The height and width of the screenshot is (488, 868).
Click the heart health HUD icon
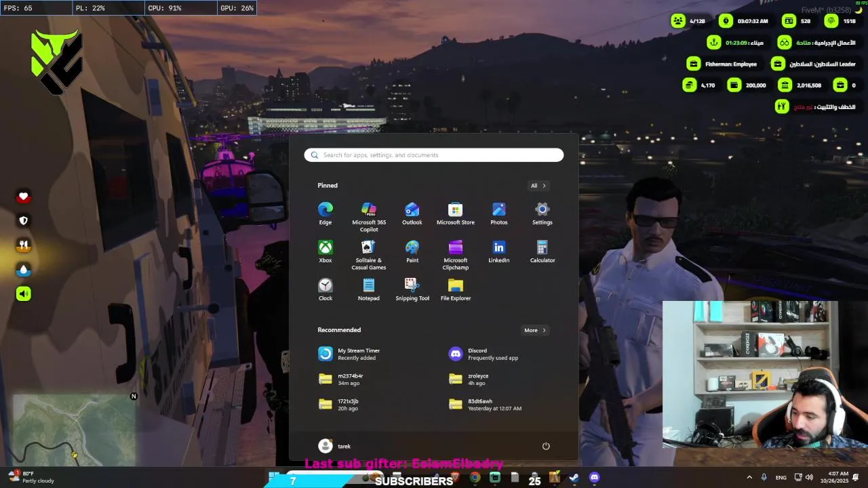(24, 197)
